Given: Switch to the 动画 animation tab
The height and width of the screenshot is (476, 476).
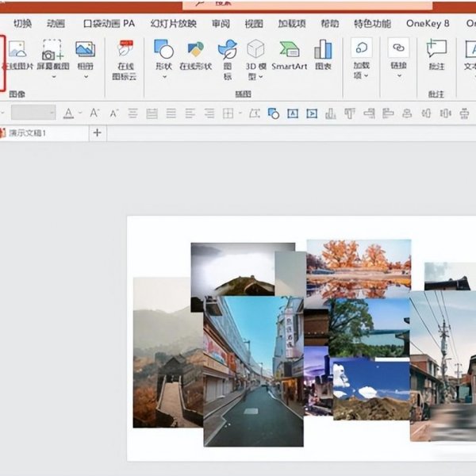Looking at the screenshot, I should pos(56,23).
